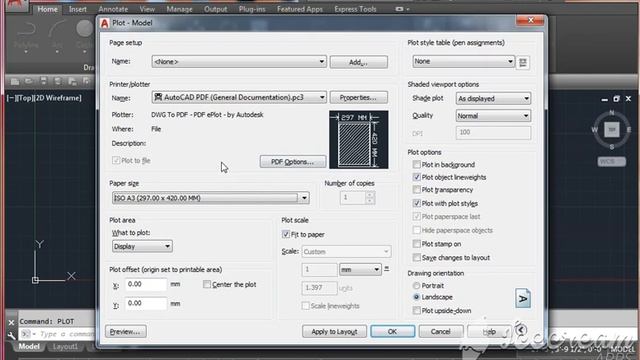Screen dimensions: 640x360
Task: Click the [-][Top][2D Wireframe] viewport label
Action: coord(44,98)
